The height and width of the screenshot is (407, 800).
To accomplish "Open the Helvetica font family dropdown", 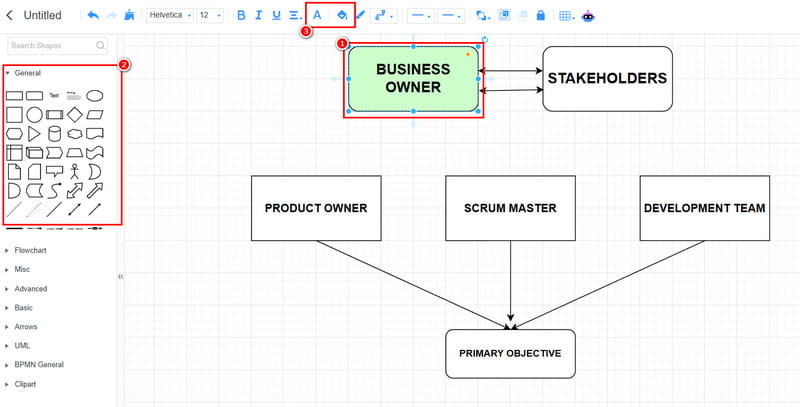I will tap(170, 15).
